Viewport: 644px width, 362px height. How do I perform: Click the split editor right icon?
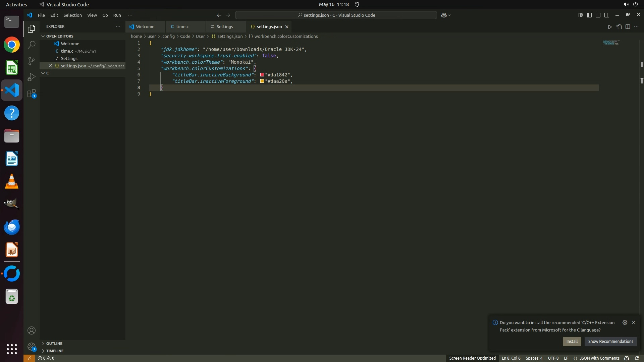[x=628, y=27]
